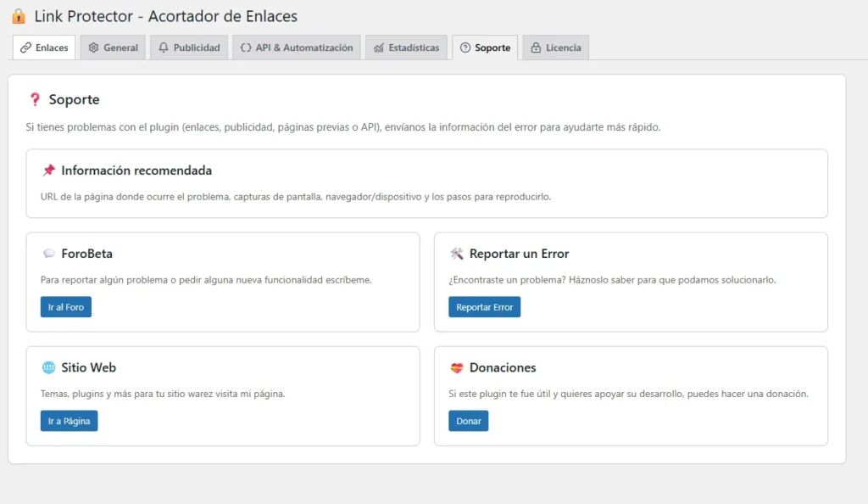Click the orange padlock plugin icon
This screenshot has width=868, height=504.
(x=19, y=16)
